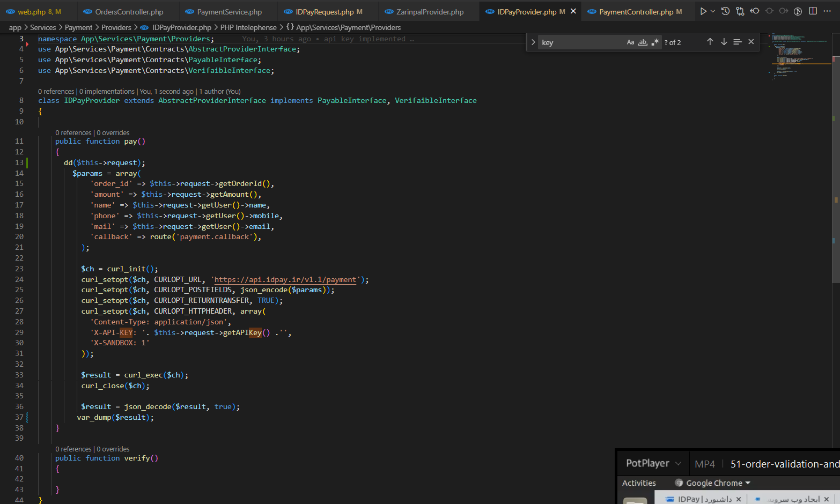Click the IDPayProvider.php breadcrumb segment

click(182, 27)
